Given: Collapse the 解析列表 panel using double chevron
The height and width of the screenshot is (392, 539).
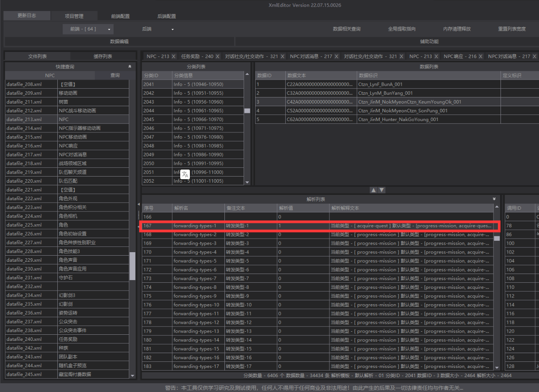Looking at the screenshot, I should (494, 199).
